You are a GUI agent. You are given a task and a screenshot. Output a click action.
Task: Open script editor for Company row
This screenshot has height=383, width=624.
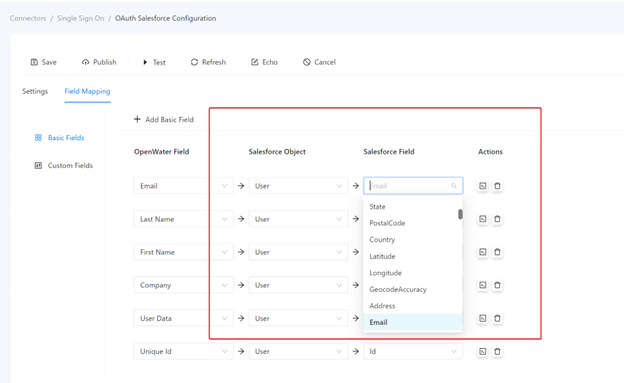[482, 285]
